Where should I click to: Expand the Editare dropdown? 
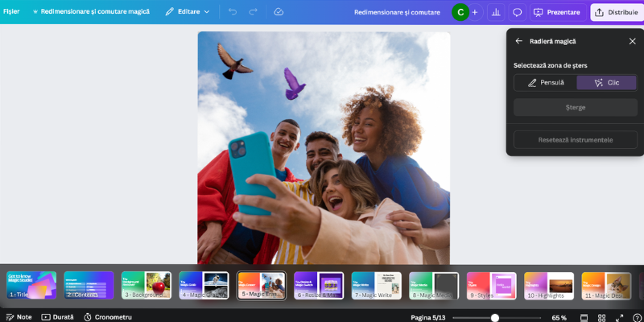click(x=188, y=12)
